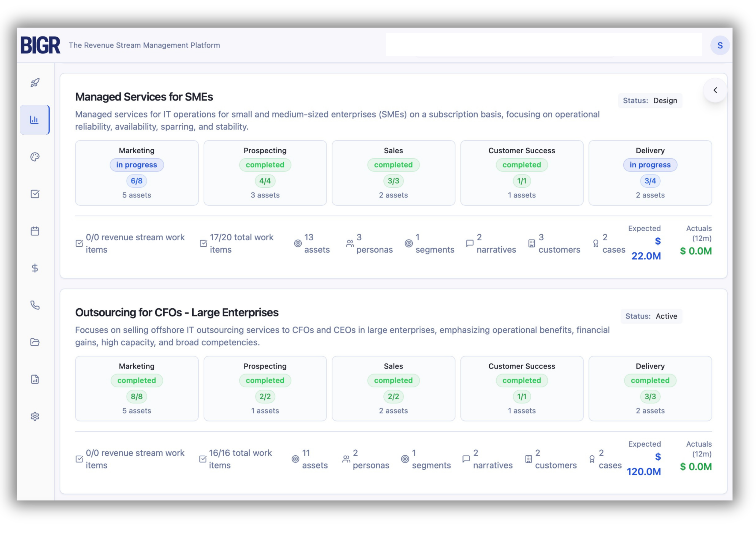Toggle the 16/16 total work items checkbox
Image resolution: width=756 pixels, height=540 pixels.
pos(203,459)
